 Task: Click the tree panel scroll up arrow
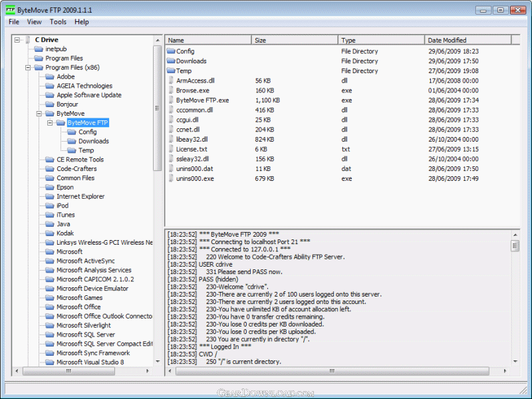click(x=158, y=41)
